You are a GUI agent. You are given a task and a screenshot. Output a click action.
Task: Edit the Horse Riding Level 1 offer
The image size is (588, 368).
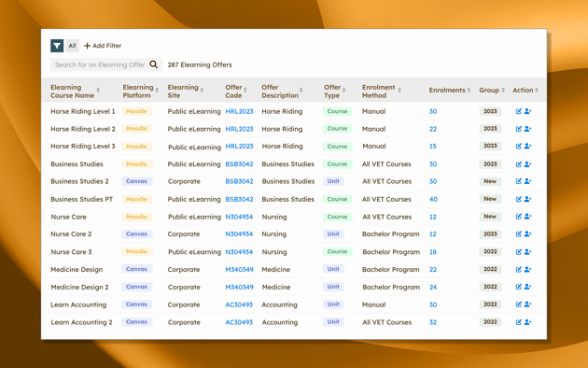click(519, 111)
